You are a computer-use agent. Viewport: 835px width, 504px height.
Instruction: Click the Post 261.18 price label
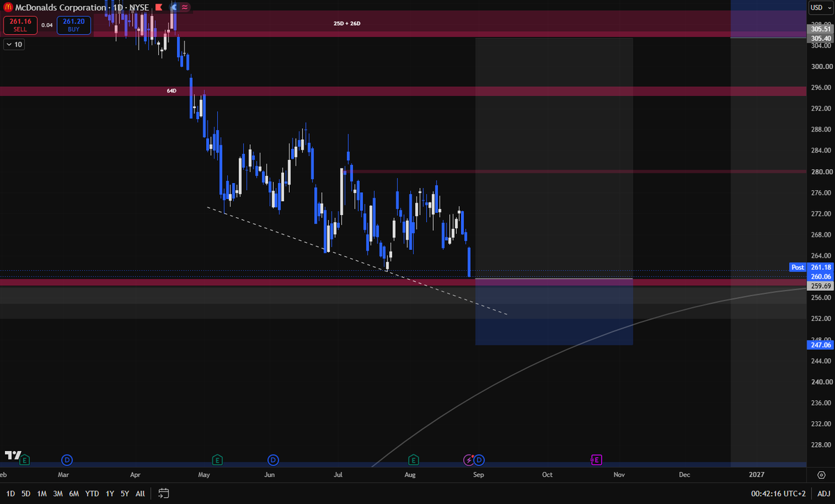(x=811, y=267)
